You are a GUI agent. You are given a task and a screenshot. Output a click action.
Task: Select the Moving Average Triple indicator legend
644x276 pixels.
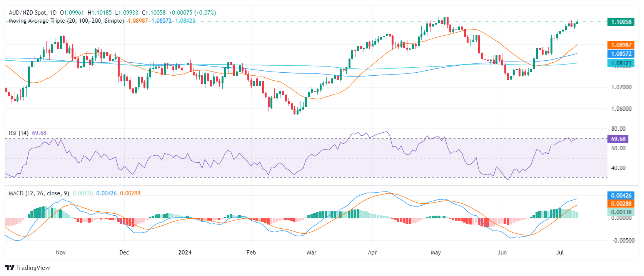tap(66, 21)
